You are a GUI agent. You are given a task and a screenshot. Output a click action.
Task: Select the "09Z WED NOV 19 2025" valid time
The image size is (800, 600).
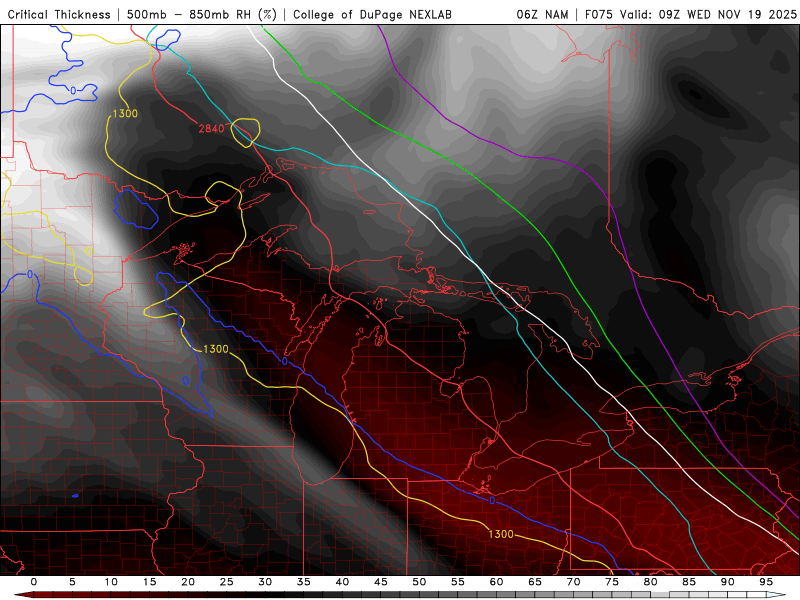pos(728,14)
